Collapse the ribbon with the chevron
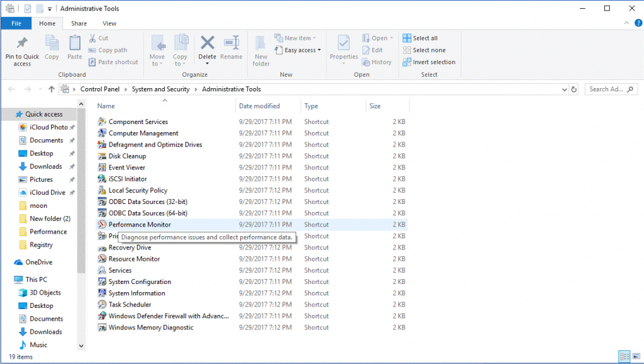This screenshot has height=364, width=644. 626,23
